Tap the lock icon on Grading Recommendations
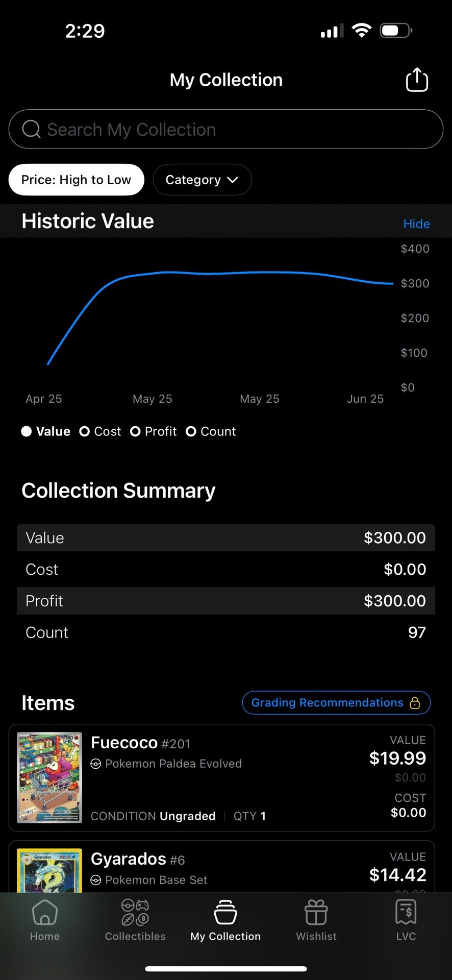This screenshot has width=452, height=980. point(415,703)
